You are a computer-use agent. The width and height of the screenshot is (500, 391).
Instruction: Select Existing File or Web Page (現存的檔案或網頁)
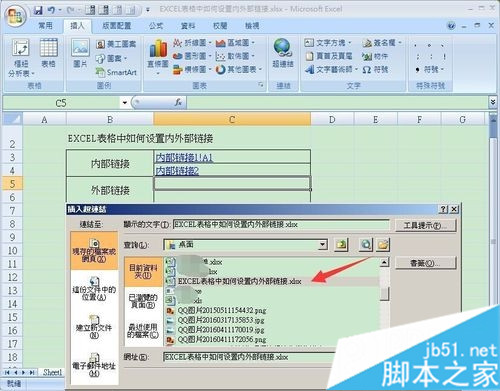tap(94, 251)
